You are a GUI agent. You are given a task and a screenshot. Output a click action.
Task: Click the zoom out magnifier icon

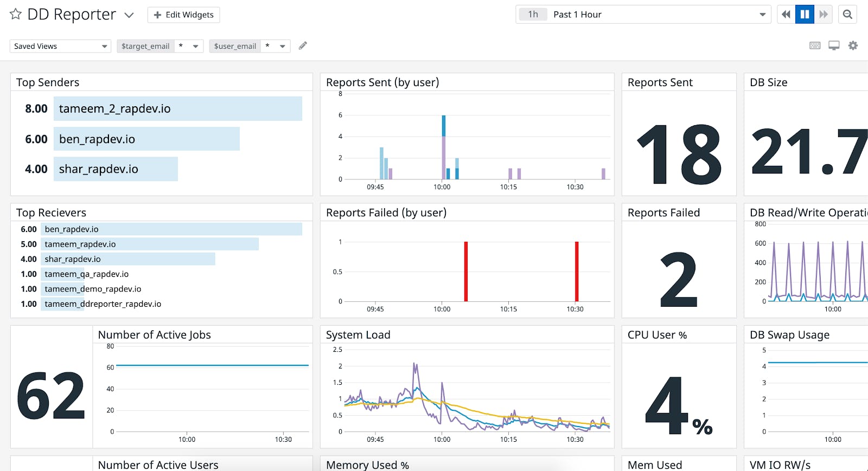coord(847,15)
